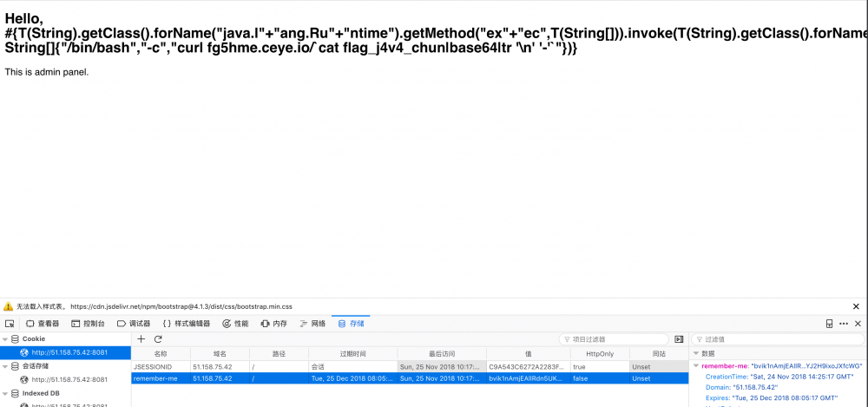Open the 控制台 console tab
This screenshot has height=407, width=868.
(88, 324)
